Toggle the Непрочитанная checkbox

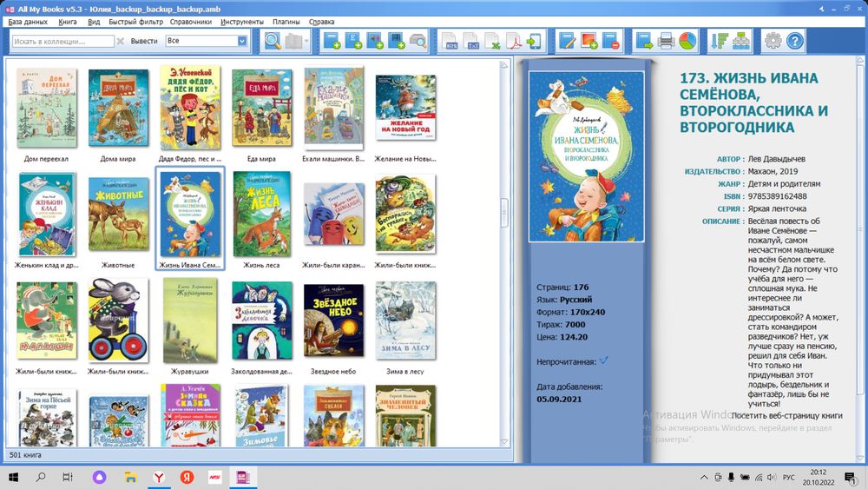click(604, 360)
